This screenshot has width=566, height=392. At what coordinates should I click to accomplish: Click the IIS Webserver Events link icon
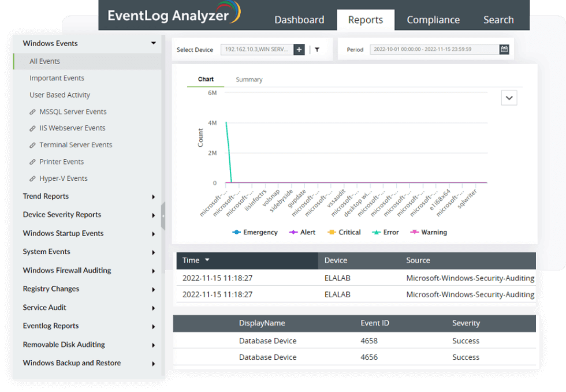point(33,128)
